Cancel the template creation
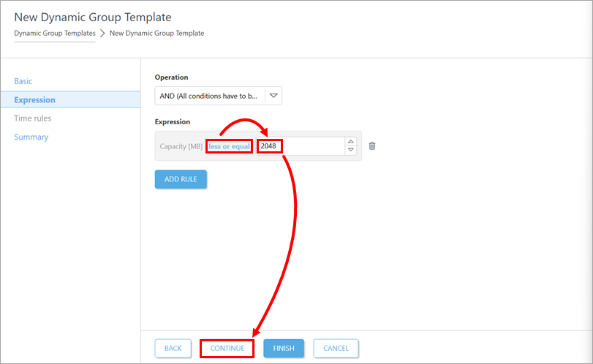 pyautogui.click(x=336, y=349)
